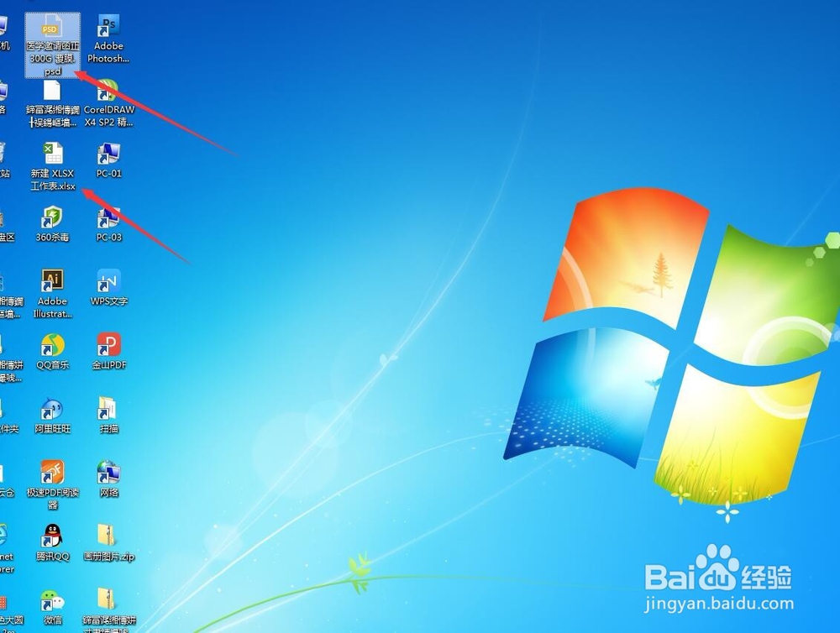
Task: Launch 360杀毒 antivirus
Action: pyautogui.click(x=52, y=224)
